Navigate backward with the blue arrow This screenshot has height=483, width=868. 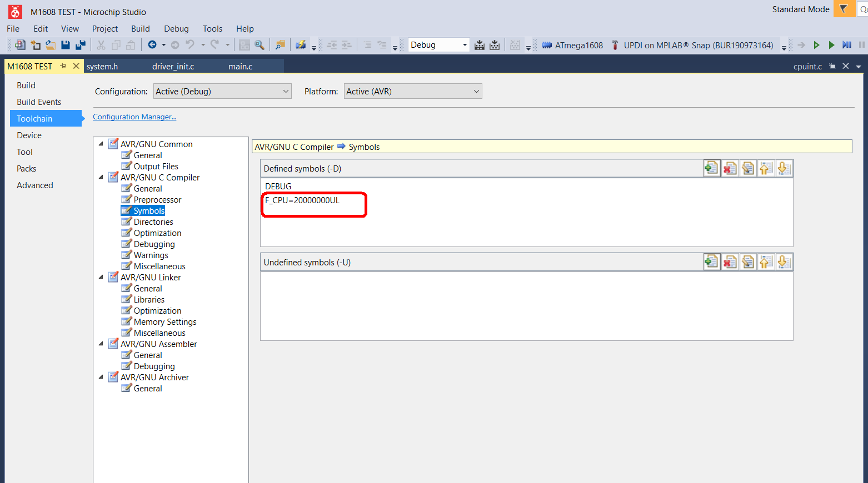152,45
